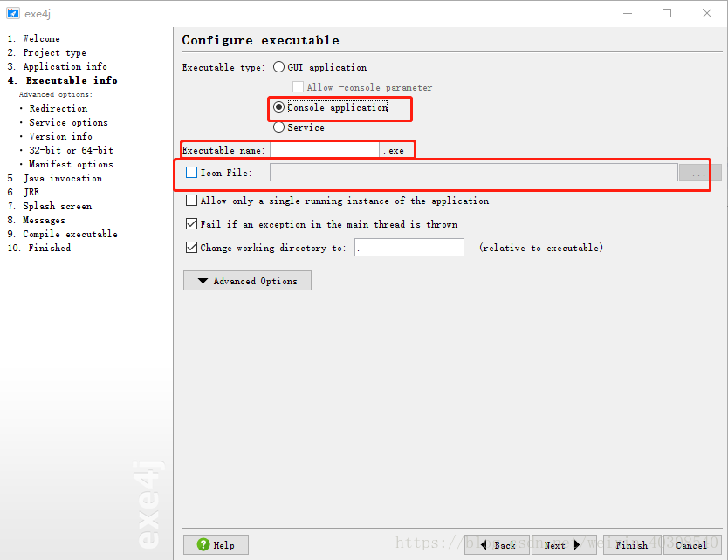Image resolution: width=728 pixels, height=560 pixels.
Task: Uncheck Fail if exception thrown option
Action: point(191,224)
